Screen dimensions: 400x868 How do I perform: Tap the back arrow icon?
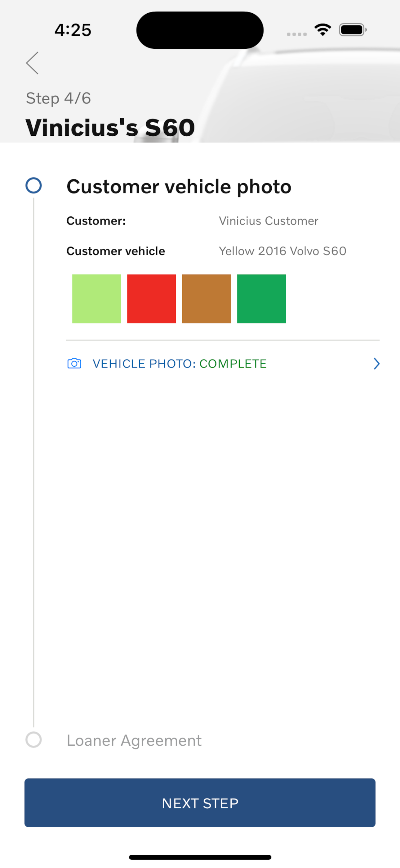[32, 63]
